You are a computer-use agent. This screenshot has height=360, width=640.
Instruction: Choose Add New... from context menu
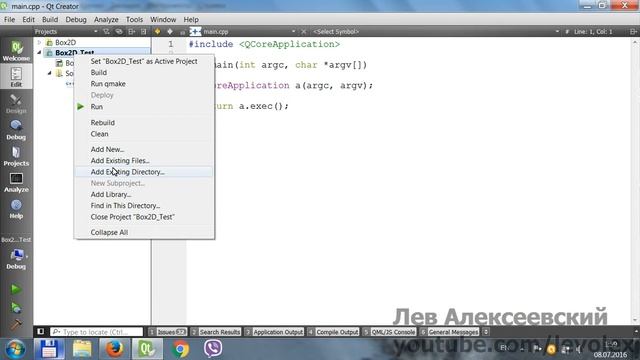pos(144,149)
